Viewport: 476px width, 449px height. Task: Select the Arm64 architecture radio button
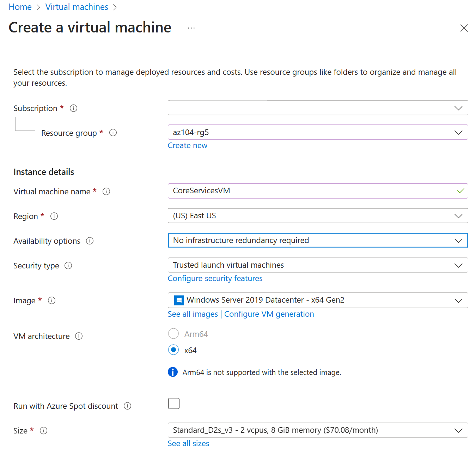click(x=173, y=333)
